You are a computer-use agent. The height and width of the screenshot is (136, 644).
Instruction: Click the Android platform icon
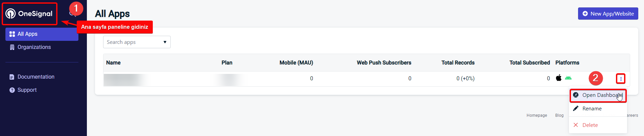point(568,78)
